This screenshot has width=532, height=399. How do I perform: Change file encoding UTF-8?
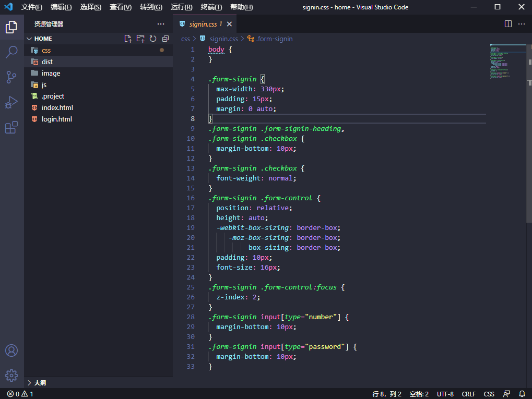tap(445, 394)
